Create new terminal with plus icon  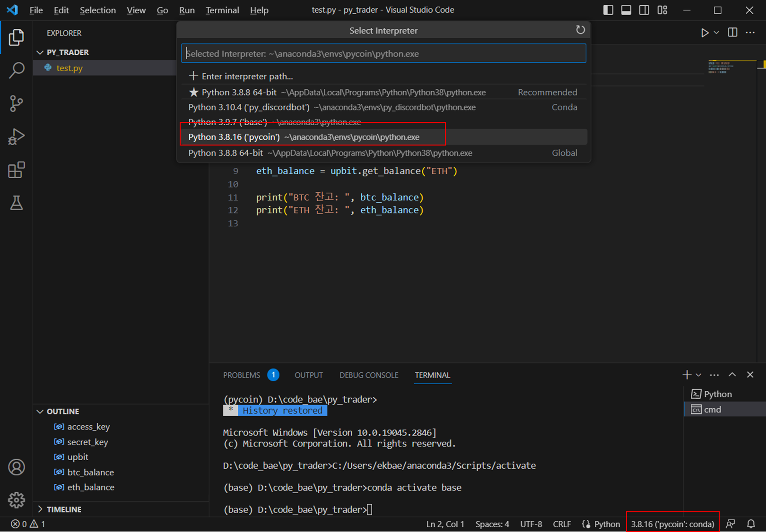(687, 375)
